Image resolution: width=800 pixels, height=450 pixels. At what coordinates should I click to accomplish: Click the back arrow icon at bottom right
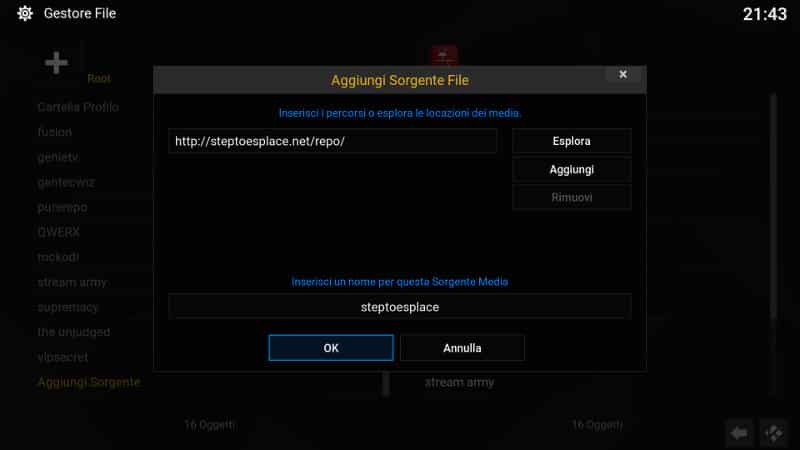[x=739, y=433]
